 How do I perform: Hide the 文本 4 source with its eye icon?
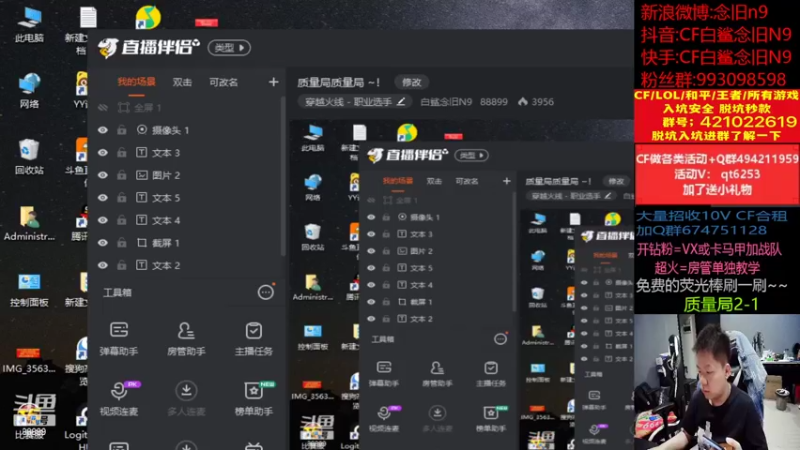(103, 220)
